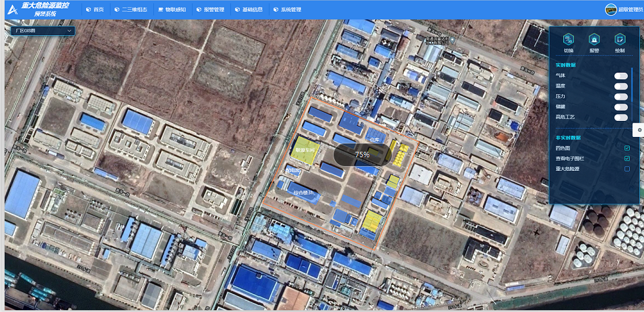Screen dimensions: 644x312
Task: Toggle the 气体 gas data switch
Action: click(621, 76)
